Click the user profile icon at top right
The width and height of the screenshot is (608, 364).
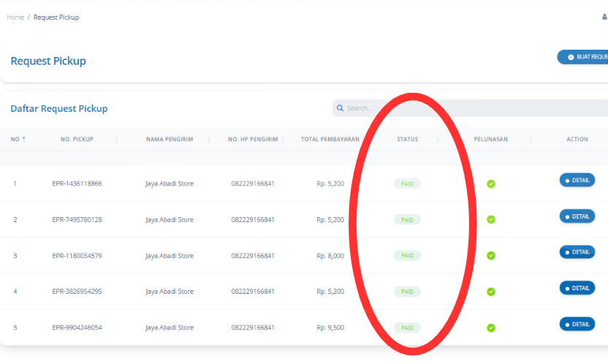tap(604, 17)
